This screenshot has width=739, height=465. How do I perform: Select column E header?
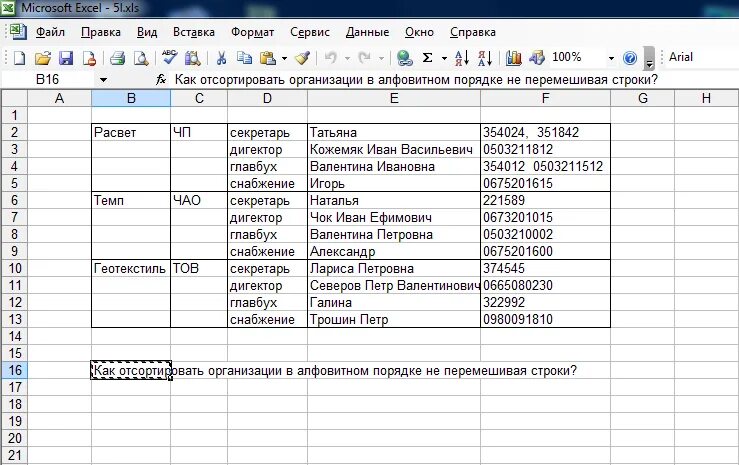point(394,98)
